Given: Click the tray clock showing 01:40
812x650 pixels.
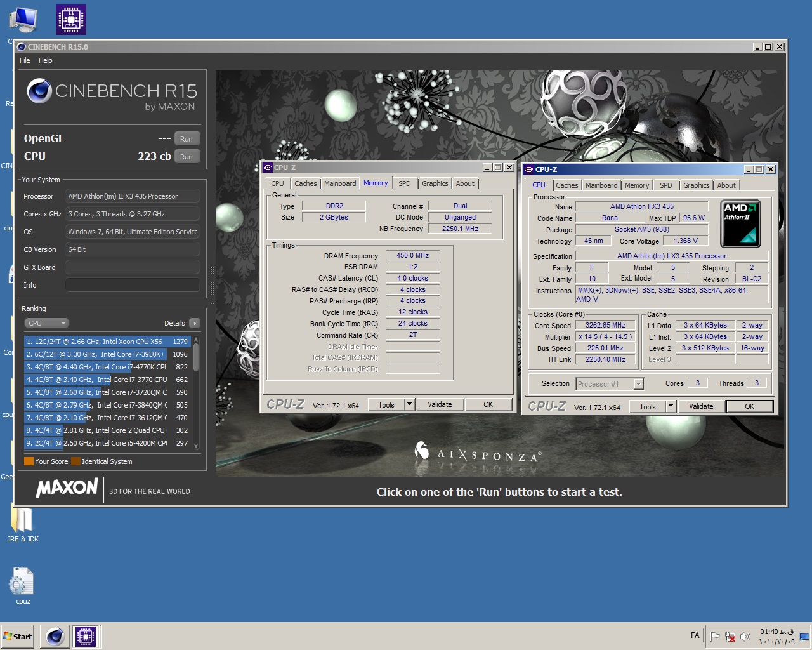Looking at the screenshot, I should [x=776, y=636].
